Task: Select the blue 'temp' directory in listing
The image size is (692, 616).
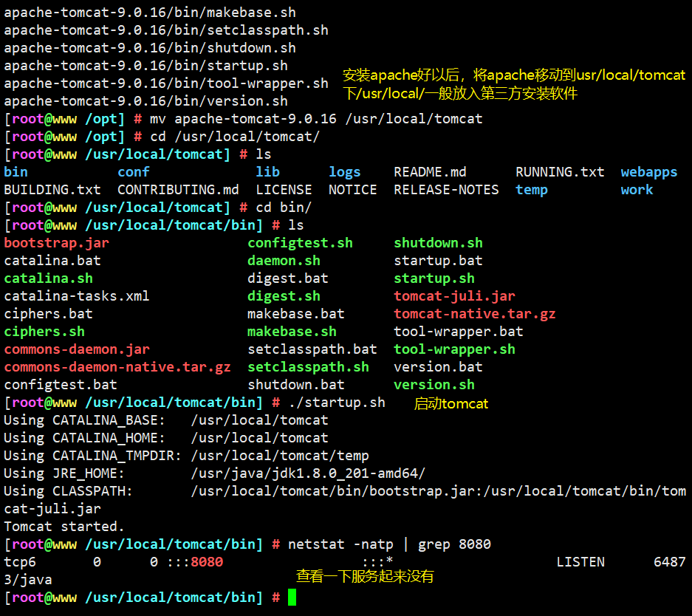Action: coord(531,190)
